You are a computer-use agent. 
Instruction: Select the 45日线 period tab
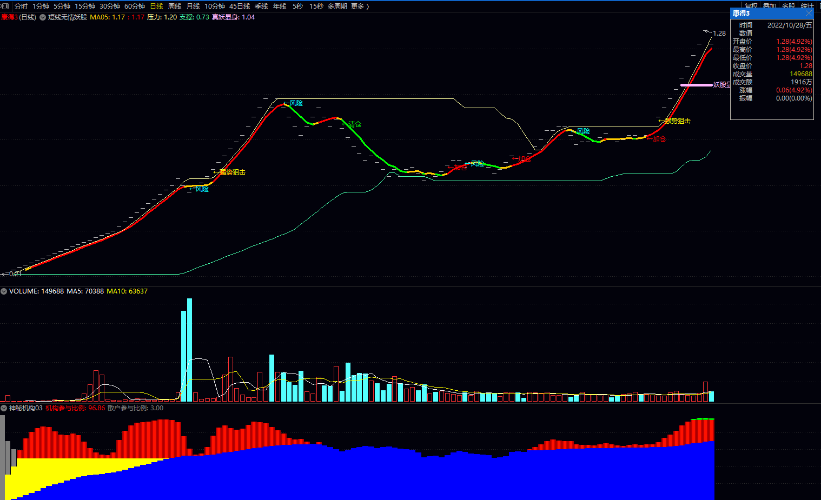tap(239, 6)
